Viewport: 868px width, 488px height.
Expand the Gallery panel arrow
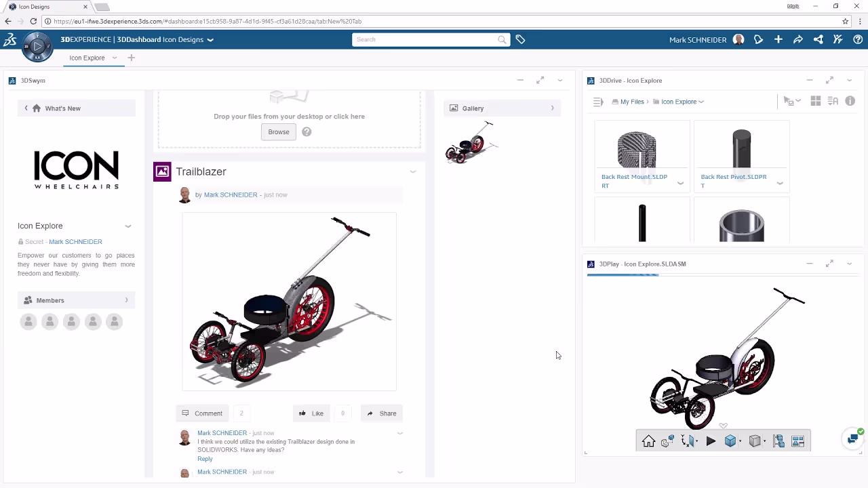pyautogui.click(x=552, y=108)
